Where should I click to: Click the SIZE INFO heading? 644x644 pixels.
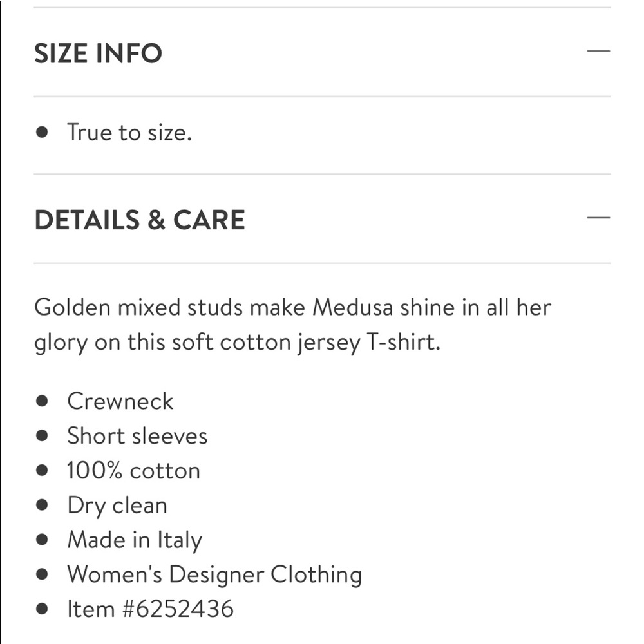98,53
